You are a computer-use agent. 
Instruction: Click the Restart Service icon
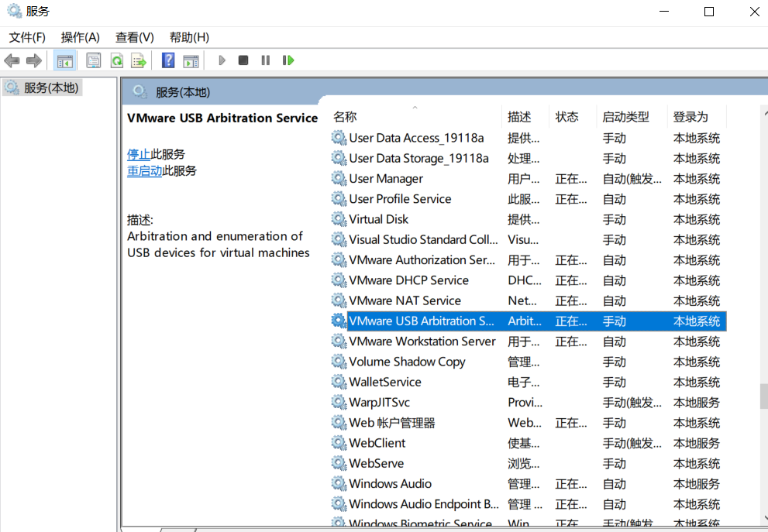(288, 60)
